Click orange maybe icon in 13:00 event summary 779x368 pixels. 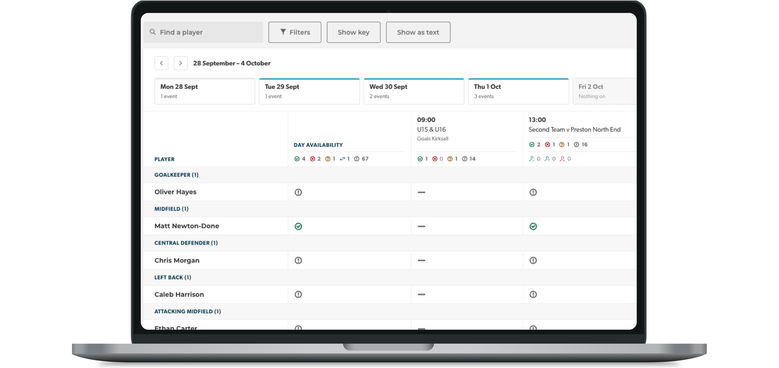pos(562,145)
